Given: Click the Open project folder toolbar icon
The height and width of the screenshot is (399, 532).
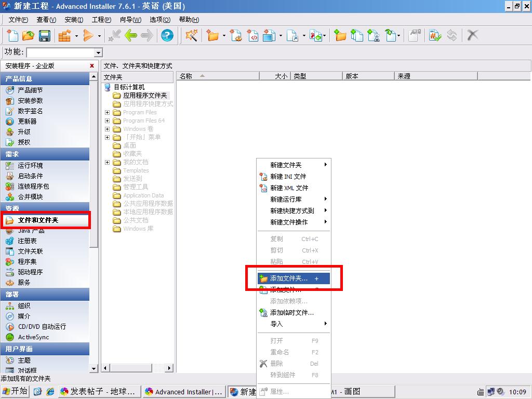Looking at the screenshot, I should (28, 35).
